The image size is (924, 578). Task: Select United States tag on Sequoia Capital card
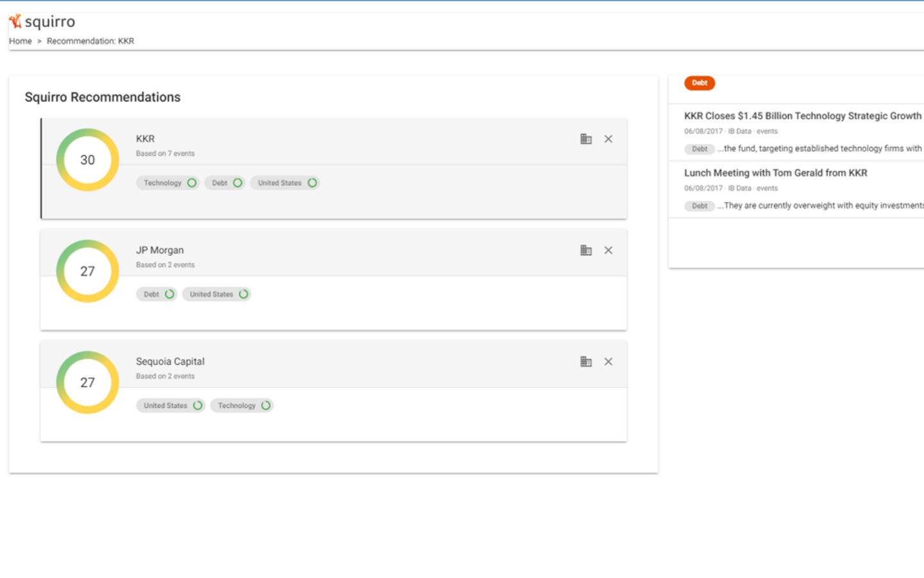click(171, 405)
